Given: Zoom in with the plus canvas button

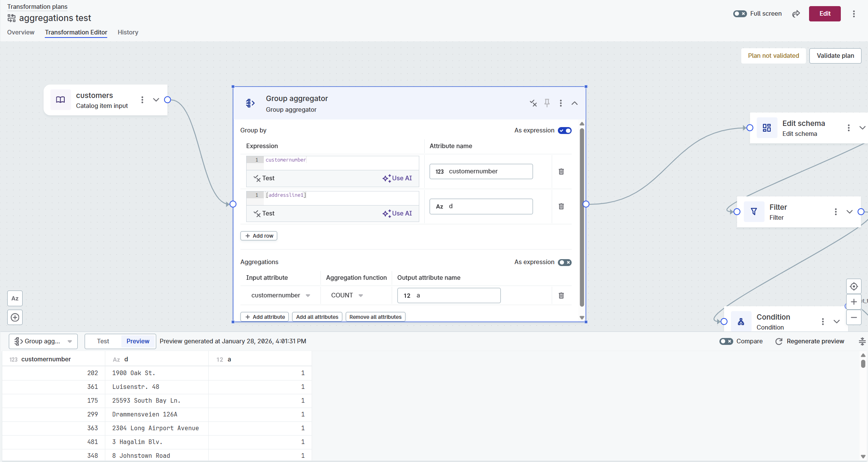Looking at the screenshot, I should [853, 302].
